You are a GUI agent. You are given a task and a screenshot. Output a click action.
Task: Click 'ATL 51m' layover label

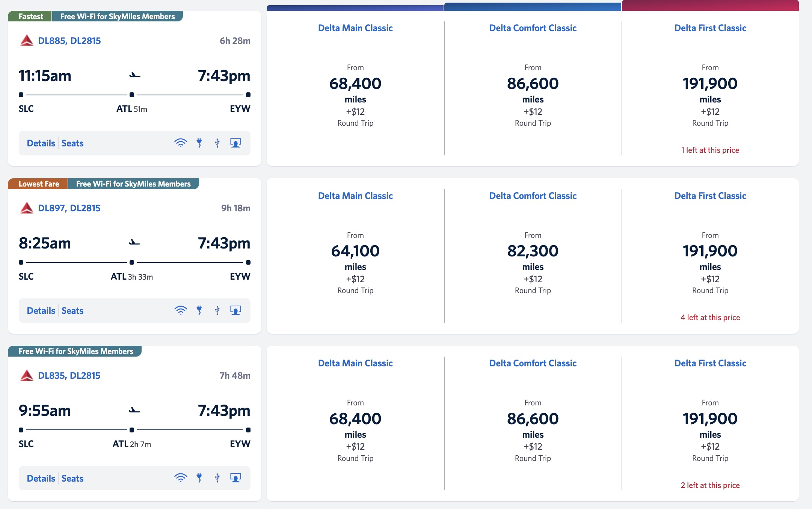(x=132, y=109)
